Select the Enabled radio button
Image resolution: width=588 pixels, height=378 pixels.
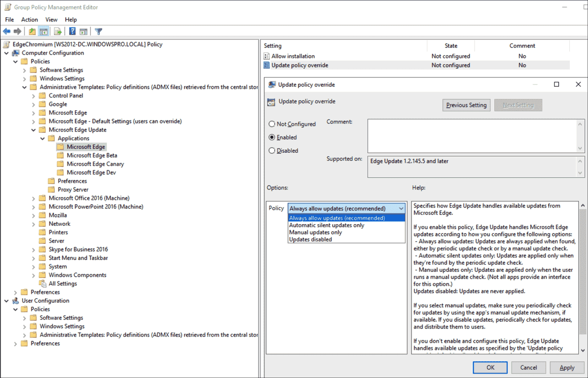(x=272, y=138)
